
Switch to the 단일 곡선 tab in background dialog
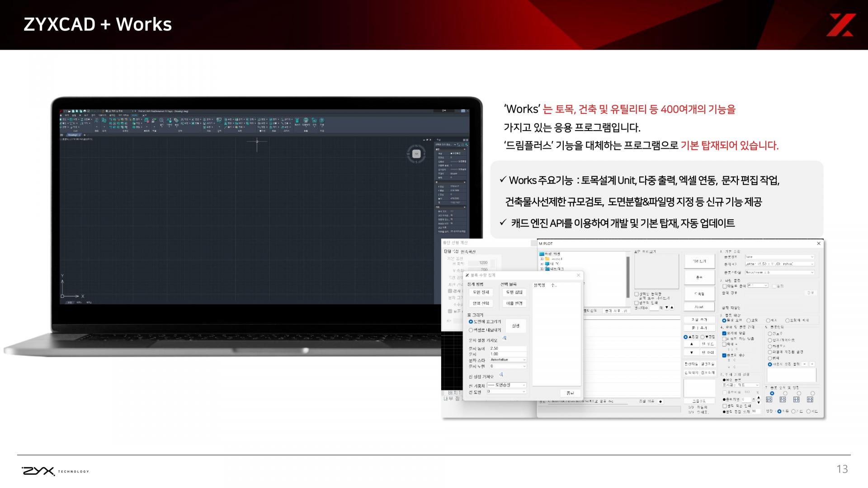coord(451,251)
